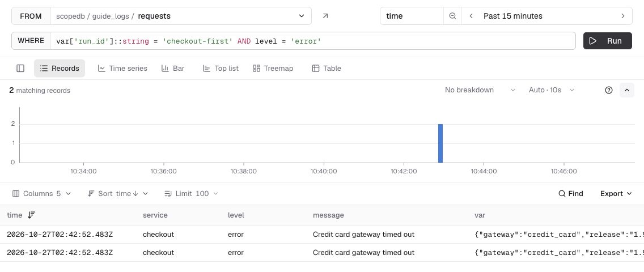Image resolution: width=644 pixels, height=272 pixels.
Task: Open the Columns 5 dropdown
Action: [x=42, y=194]
